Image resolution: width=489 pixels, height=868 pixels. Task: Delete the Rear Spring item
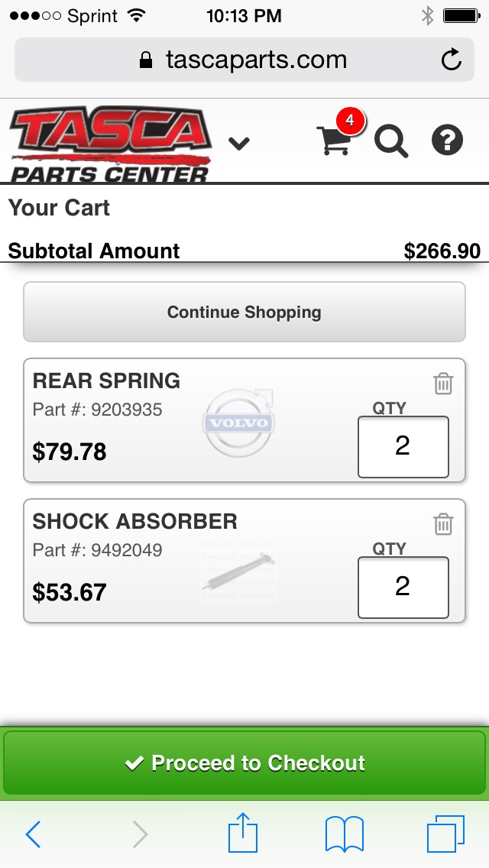coord(443,384)
